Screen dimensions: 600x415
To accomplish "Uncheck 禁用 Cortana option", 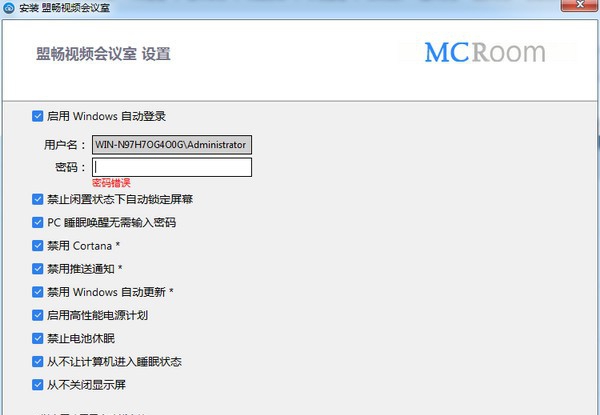I will 38,246.
